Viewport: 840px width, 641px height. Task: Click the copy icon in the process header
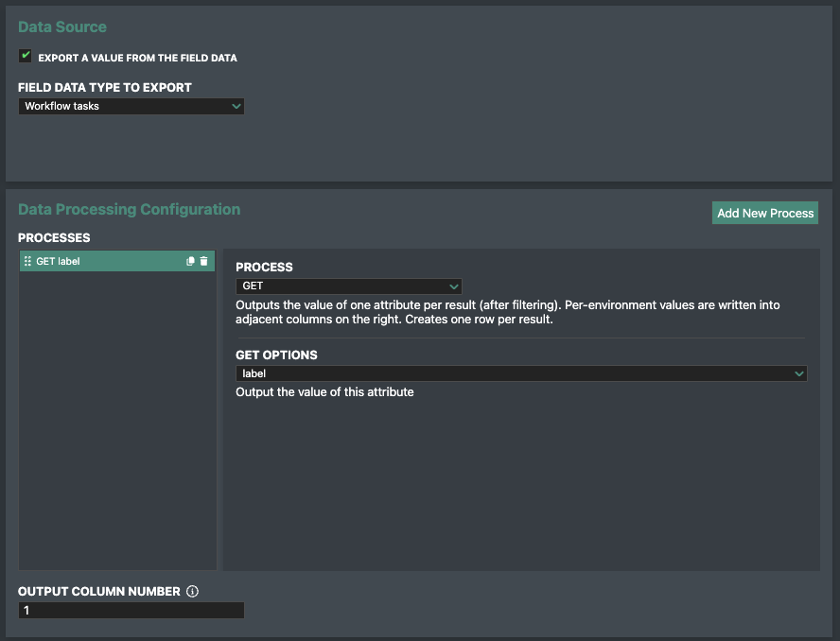point(190,261)
